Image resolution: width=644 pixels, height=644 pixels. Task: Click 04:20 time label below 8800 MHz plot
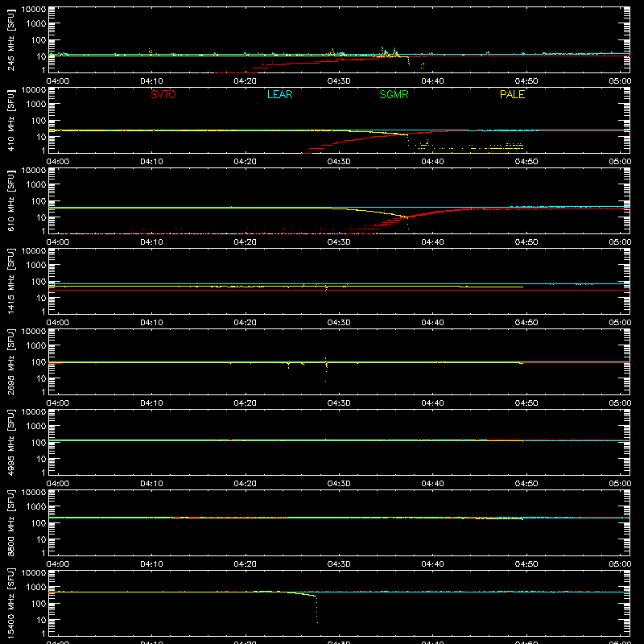(x=245, y=564)
